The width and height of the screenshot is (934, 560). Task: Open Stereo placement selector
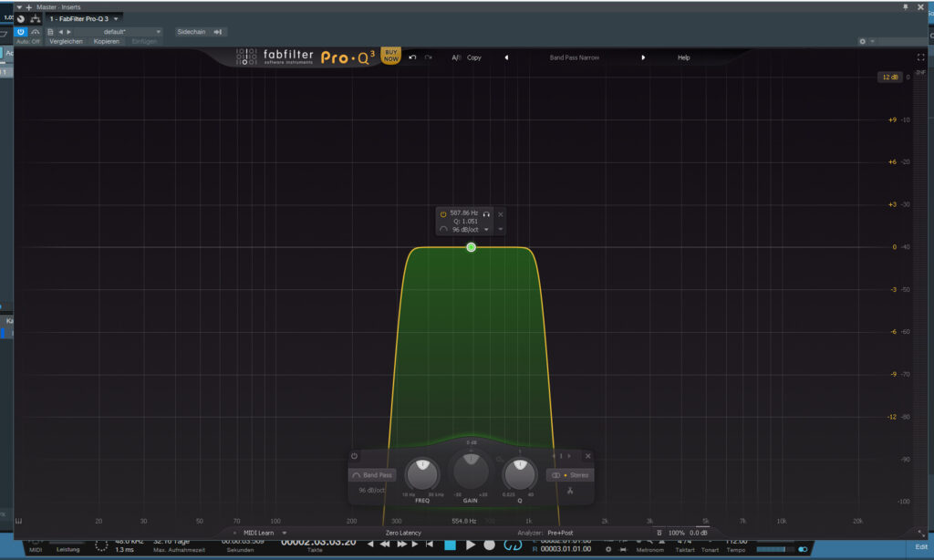[570, 475]
